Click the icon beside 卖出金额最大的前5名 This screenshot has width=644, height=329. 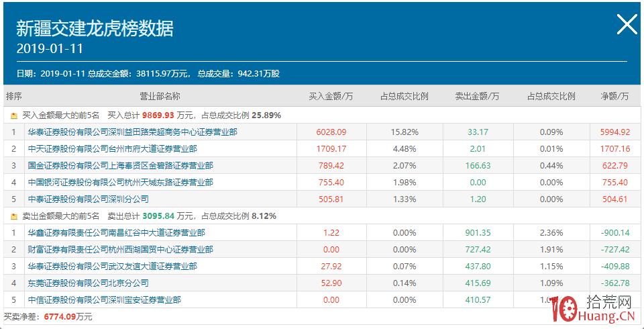(14, 216)
